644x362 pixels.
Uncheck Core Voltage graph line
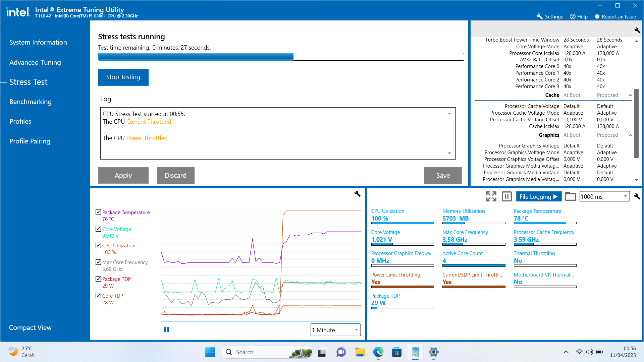point(98,229)
